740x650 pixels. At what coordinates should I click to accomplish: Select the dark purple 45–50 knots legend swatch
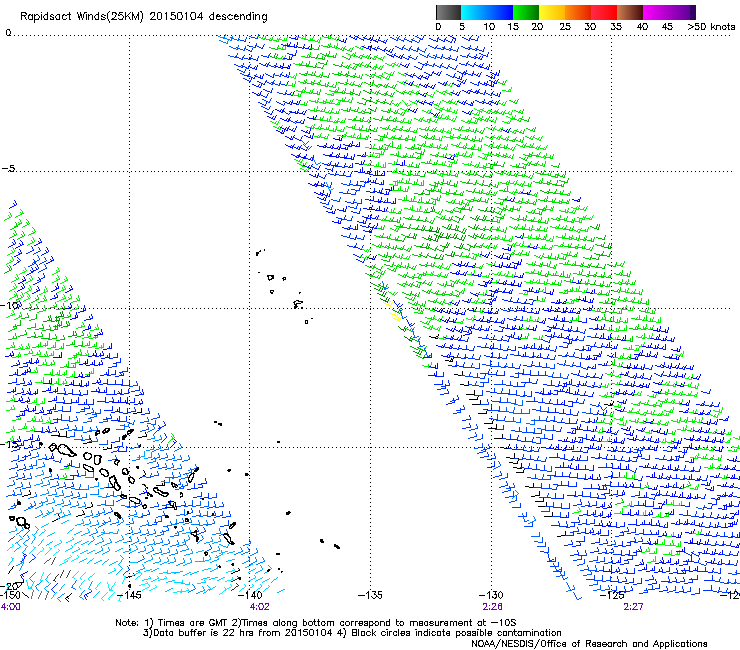[x=682, y=12]
